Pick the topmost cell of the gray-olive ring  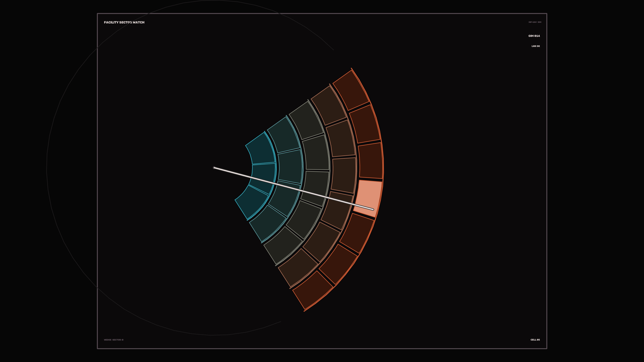click(x=306, y=120)
